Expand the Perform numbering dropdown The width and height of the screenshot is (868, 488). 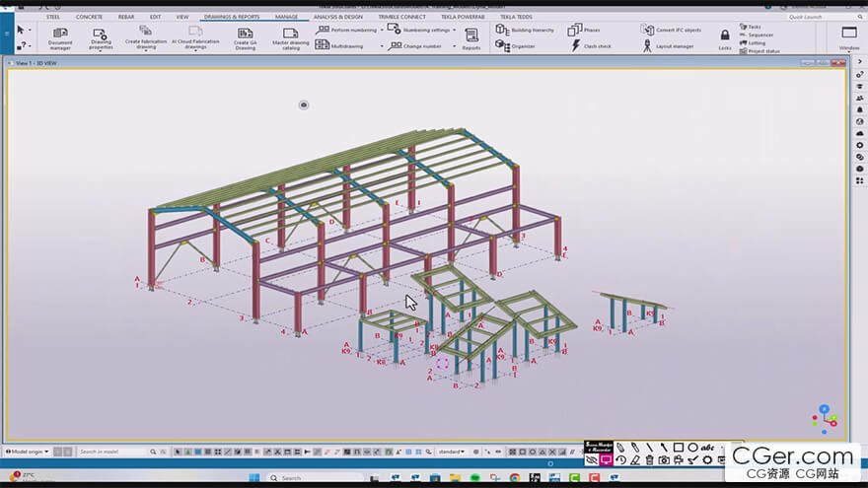coord(384,30)
